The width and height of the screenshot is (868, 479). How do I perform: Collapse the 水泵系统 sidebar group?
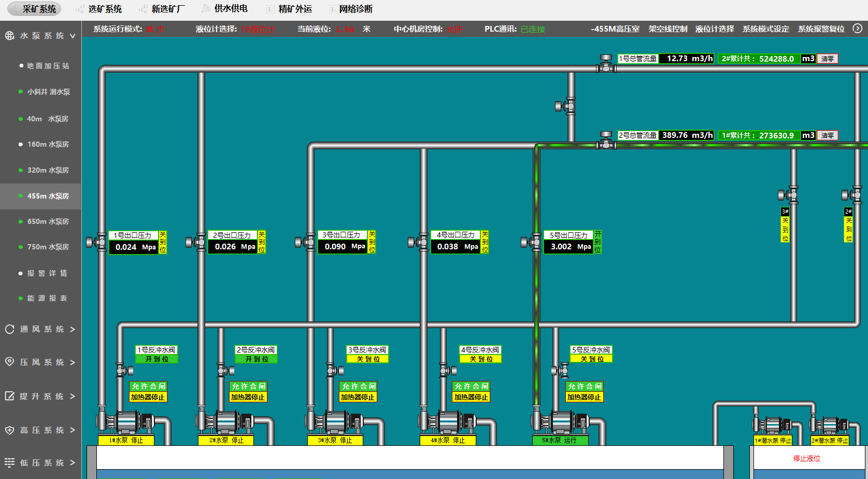point(40,36)
